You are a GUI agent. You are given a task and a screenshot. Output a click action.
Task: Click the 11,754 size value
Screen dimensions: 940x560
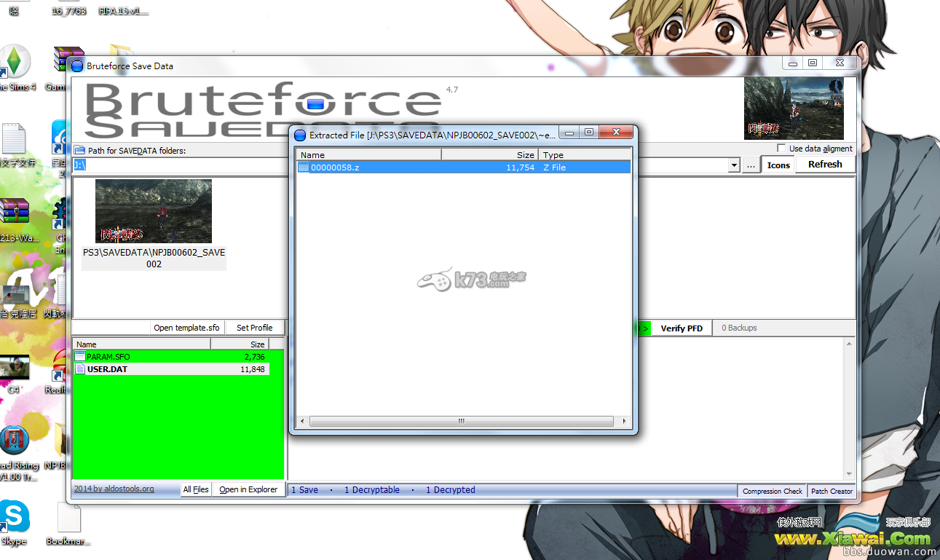[521, 167]
